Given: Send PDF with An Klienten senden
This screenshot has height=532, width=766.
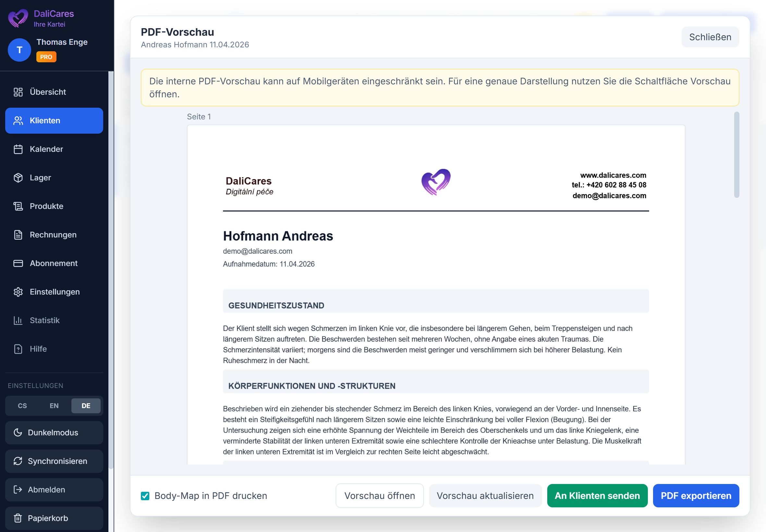Looking at the screenshot, I should (x=597, y=496).
